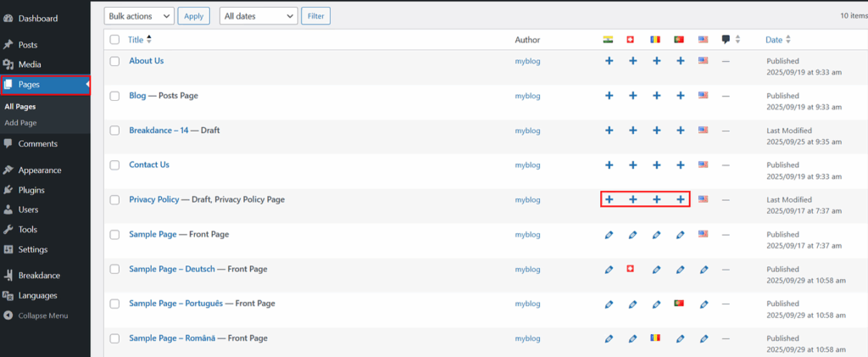Expand the All dates filter dropdown
Screen dimensions: 868x357
pyautogui.click(x=258, y=16)
